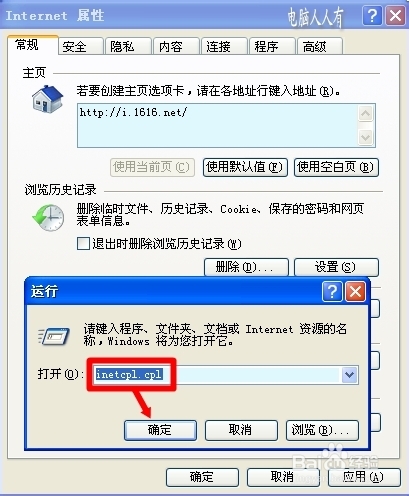The height and width of the screenshot is (496, 409).
Task: Open the 删除 browsing history button
Action: (x=246, y=267)
